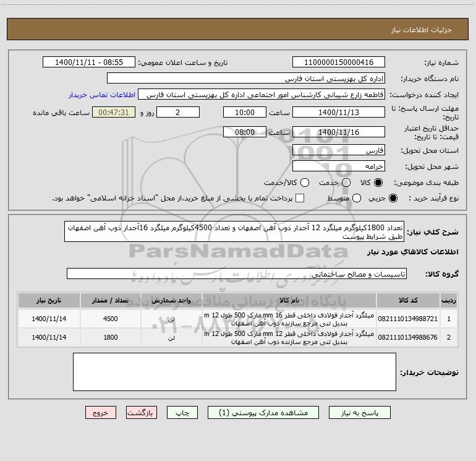The image size is (476, 461).
Task: Click the واحد شمارش column header
Action: [x=171, y=300]
